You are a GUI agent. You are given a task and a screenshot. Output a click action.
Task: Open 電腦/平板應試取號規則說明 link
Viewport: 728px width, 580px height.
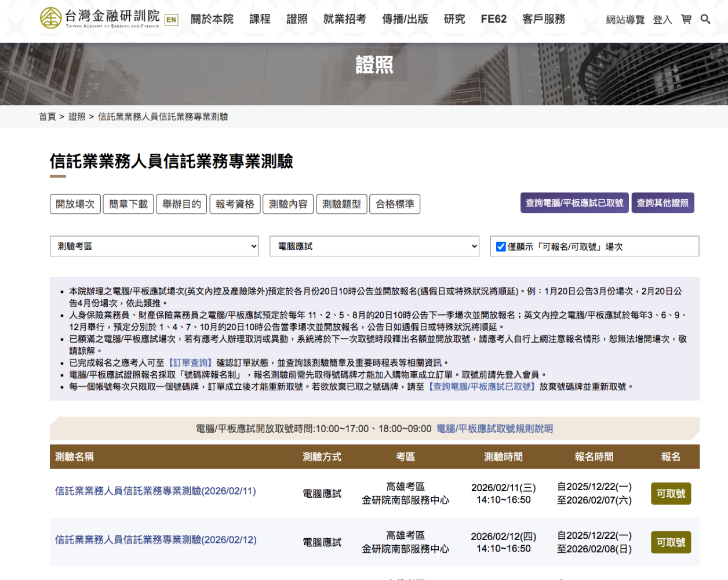(494, 429)
